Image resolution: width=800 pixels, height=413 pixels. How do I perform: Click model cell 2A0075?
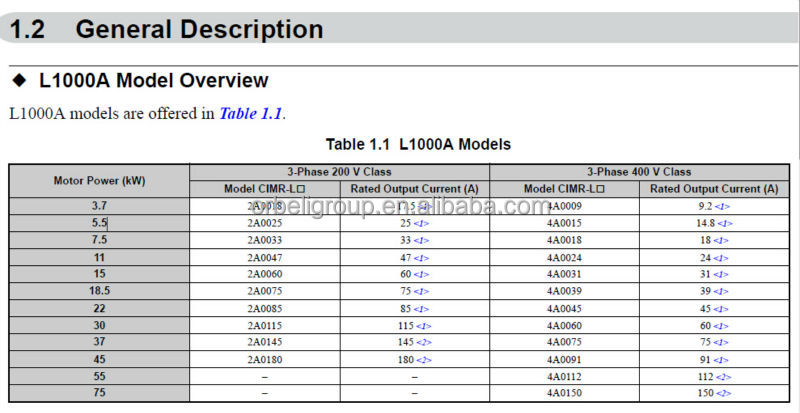coord(265,291)
